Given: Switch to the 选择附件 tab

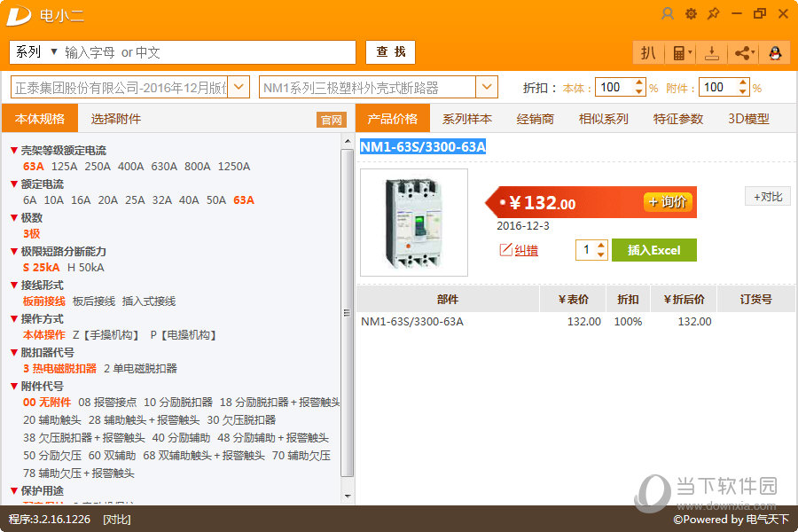Looking at the screenshot, I should (x=116, y=119).
